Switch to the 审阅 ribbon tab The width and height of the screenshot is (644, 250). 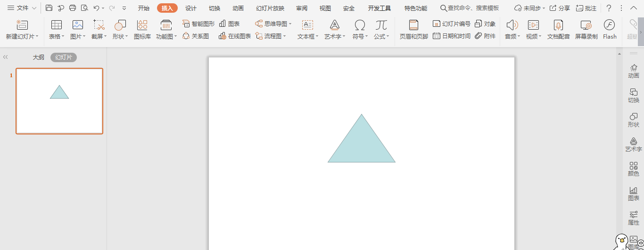[x=302, y=8]
